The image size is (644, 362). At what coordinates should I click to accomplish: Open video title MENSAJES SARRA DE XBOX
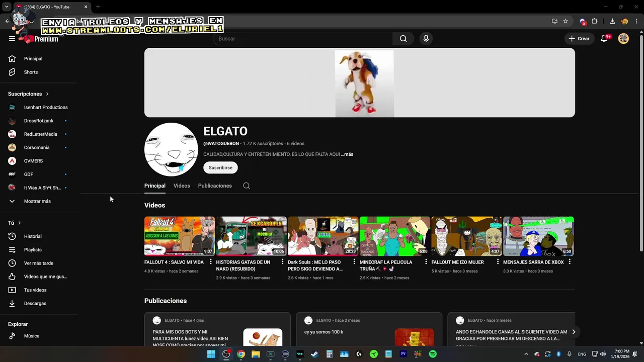(x=533, y=262)
